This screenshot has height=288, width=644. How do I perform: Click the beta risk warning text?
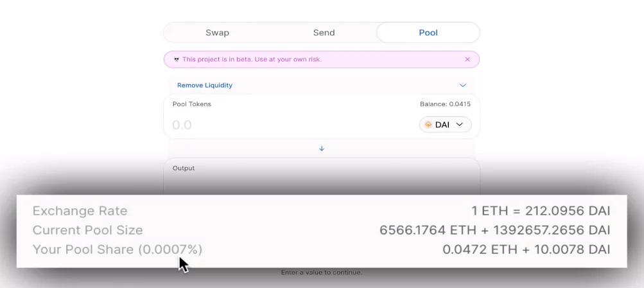pos(252,59)
